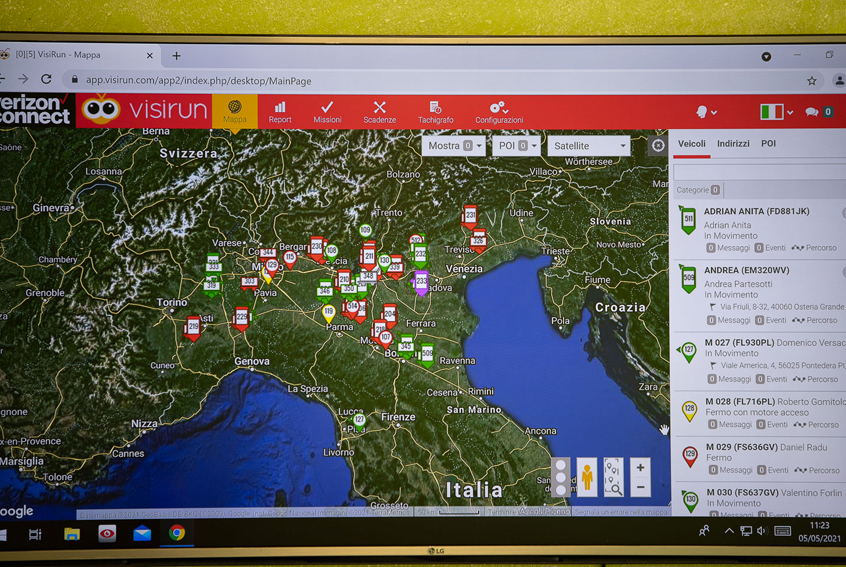The height and width of the screenshot is (567, 846).
Task: Open the Satellite map type dropdown
Action: (588, 146)
